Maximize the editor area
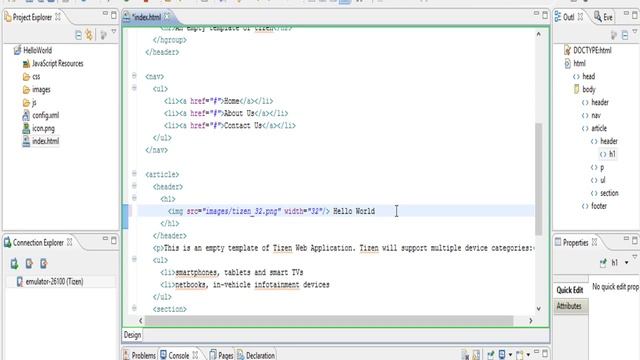The height and width of the screenshot is (360, 640). 545,16
